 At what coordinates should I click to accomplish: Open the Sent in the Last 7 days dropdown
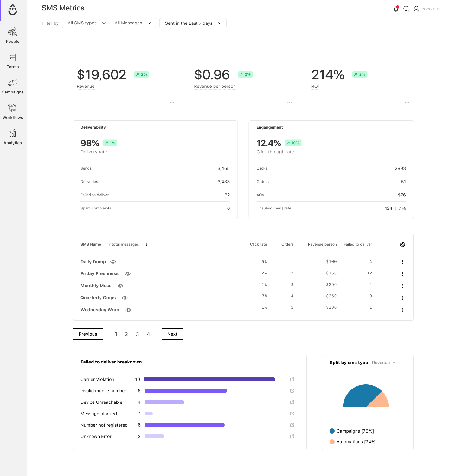tap(193, 23)
